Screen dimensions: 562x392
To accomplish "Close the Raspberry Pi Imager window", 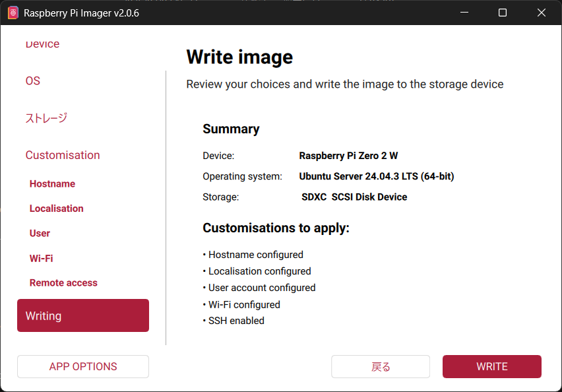I will click(x=541, y=13).
